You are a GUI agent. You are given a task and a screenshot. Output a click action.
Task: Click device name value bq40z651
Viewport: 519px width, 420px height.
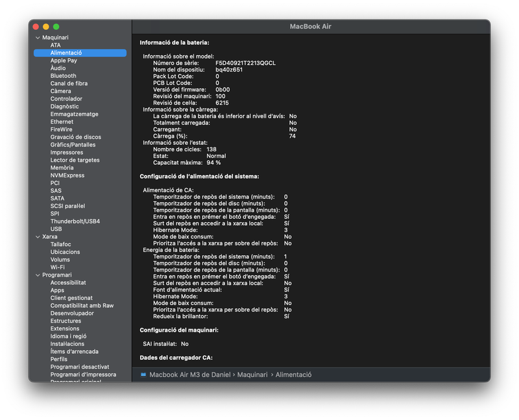click(x=229, y=69)
